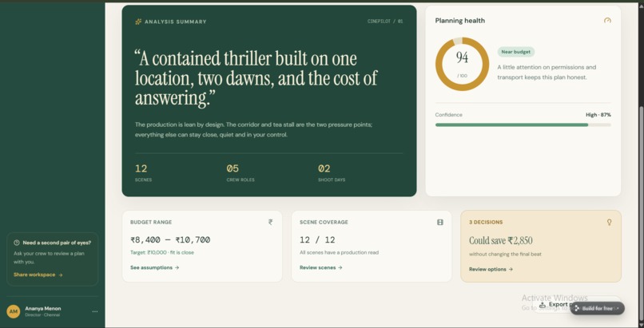This screenshot has width=644, height=328.
Task: Click the Near budget badge
Action: [x=516, y=52]
